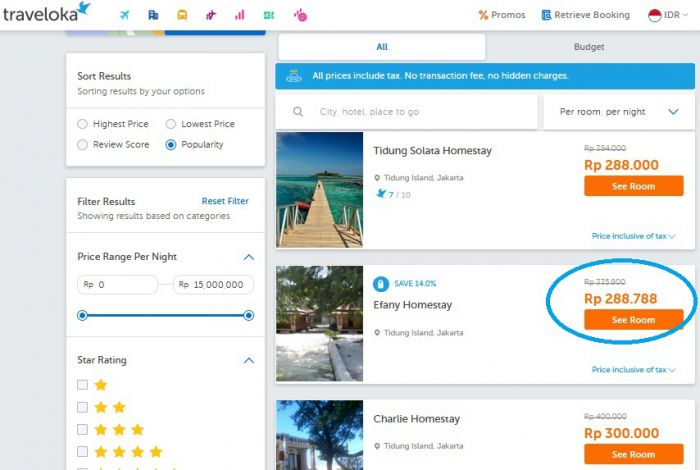Click the Retrieve Booking document icon
The width and height of the screenshot is (700, 470).
[x=546, y=15]
